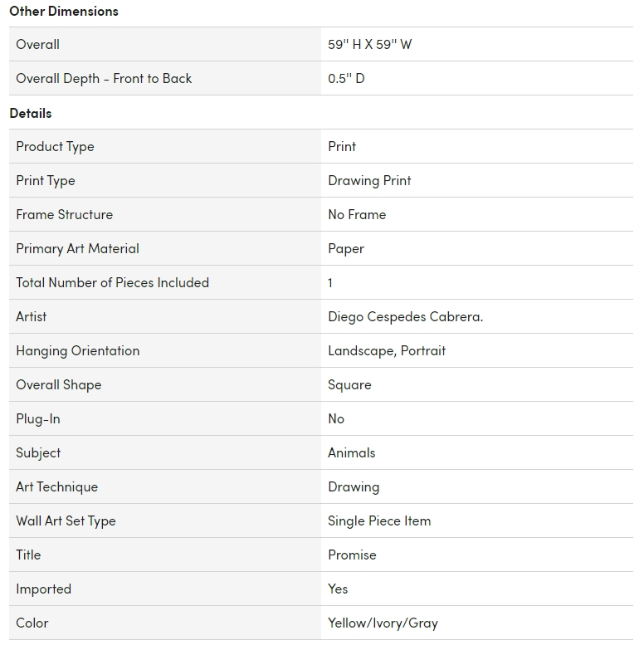Select the No Frame value
The height and width of the screenshot is (645, 644).
pyautogui.click(x=357, y=215)
